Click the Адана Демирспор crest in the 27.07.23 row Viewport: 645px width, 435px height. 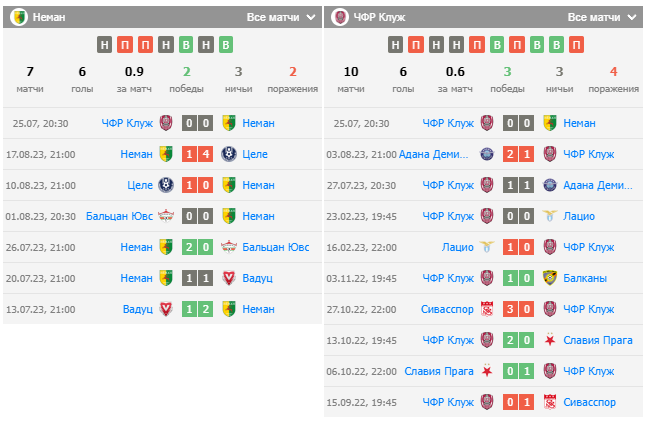click(550, 185)
